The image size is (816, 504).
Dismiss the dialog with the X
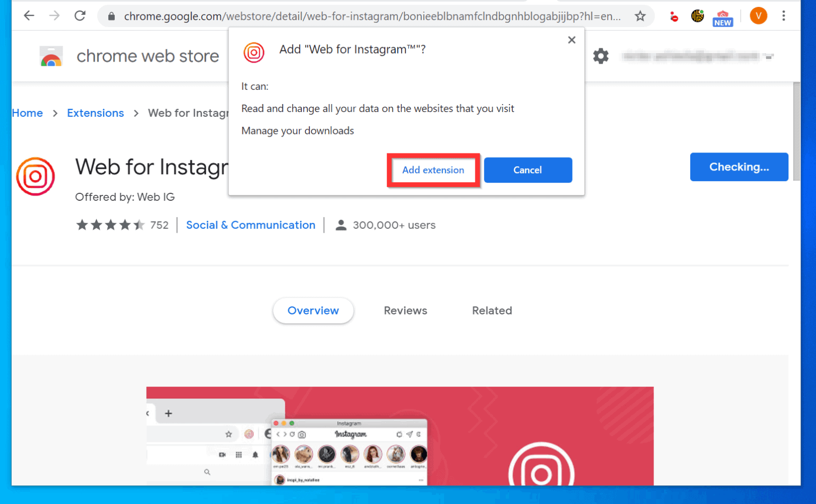click(572, 39)
